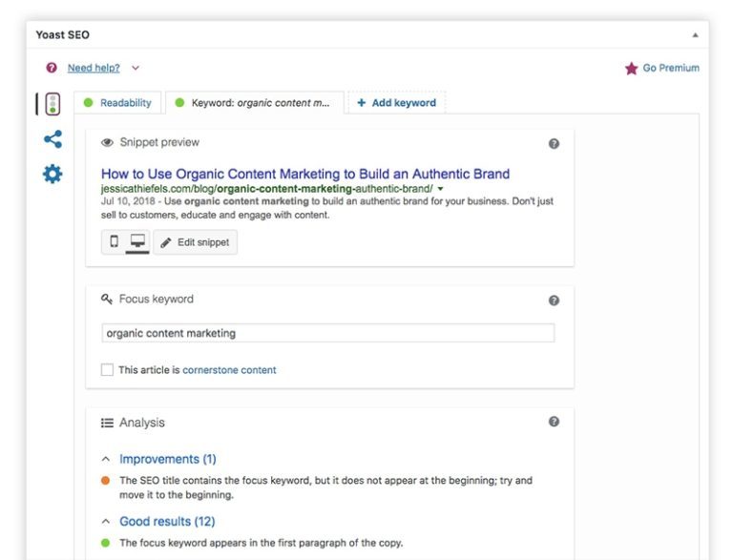Viewport: 733px width, 560px height.
Task: Collapse the Good results (12) section
Action: (x=106, y=521)
